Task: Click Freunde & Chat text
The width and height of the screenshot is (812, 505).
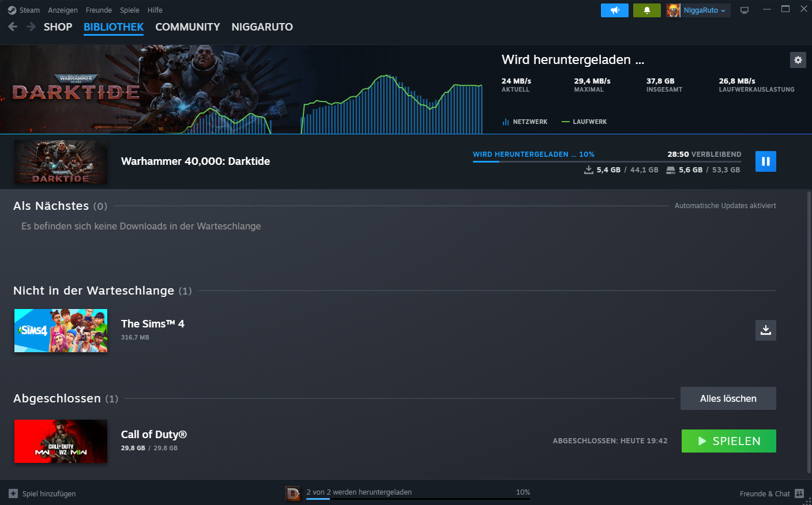Action: tap(765, 493)
